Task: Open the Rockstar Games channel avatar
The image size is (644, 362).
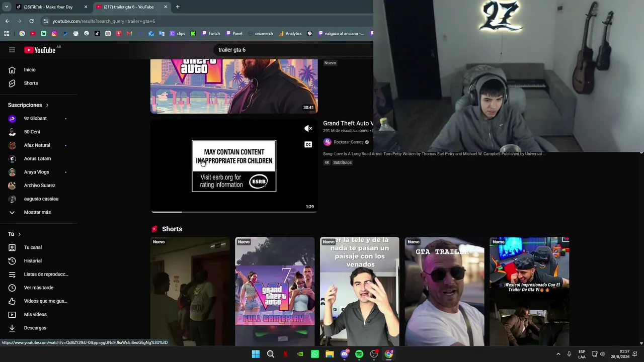Action: (x=327, y=142)
